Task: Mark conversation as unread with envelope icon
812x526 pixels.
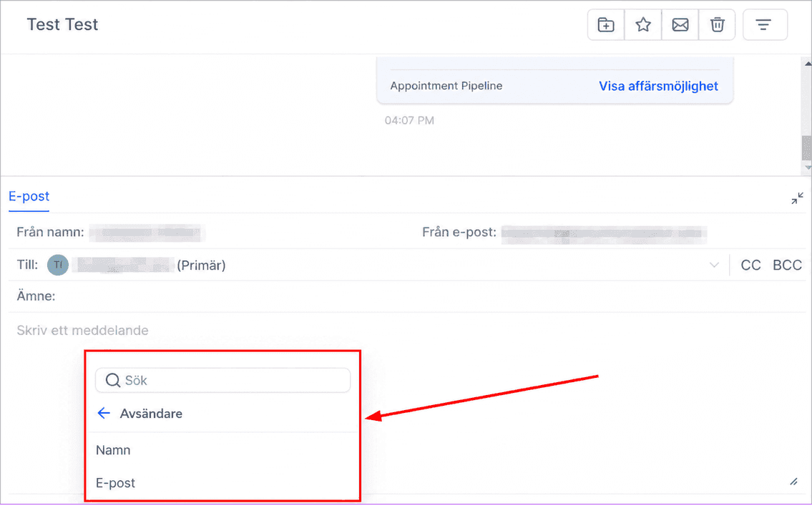Action: (x=680, y=24)
